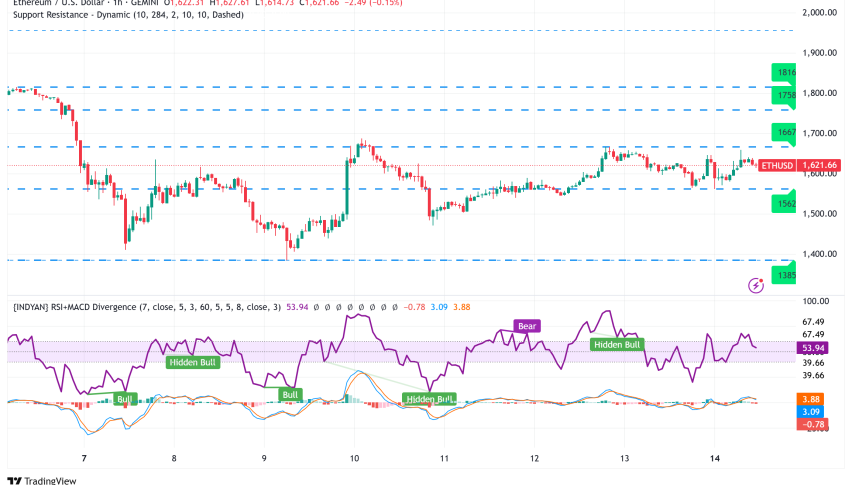Image resolution: width=852 pixels, height=485 pixels.
Task: Click the 100.00 value on RSI scale
Action: (x=816, y=301)
